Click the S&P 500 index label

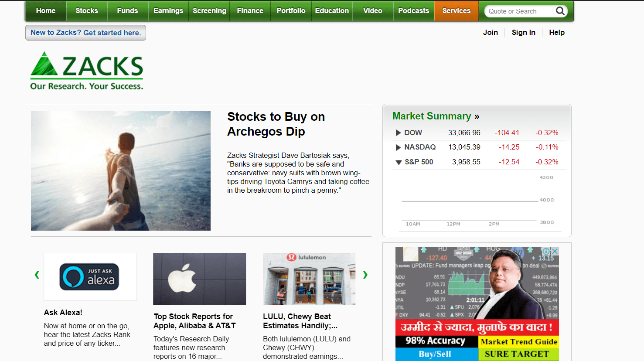(x=419, y=162)
